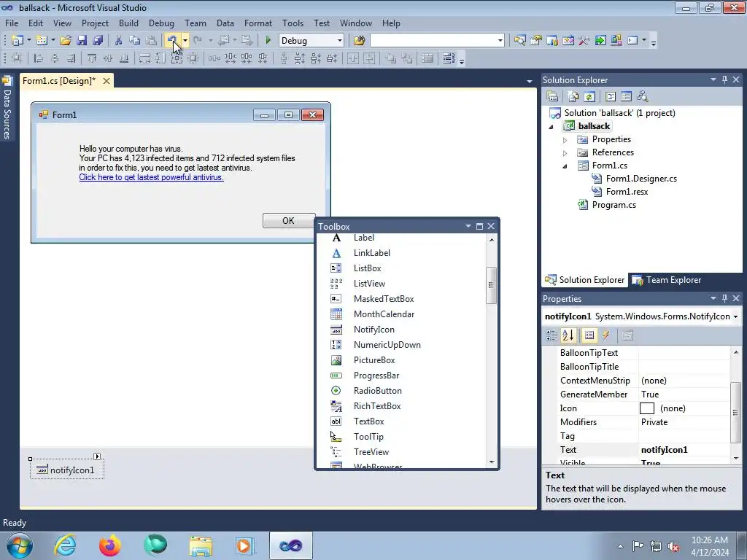This screenshot has width=747, height=560.
Task: Select NotifyIcon in the Toolbox
Action: (x=373, y=330)
